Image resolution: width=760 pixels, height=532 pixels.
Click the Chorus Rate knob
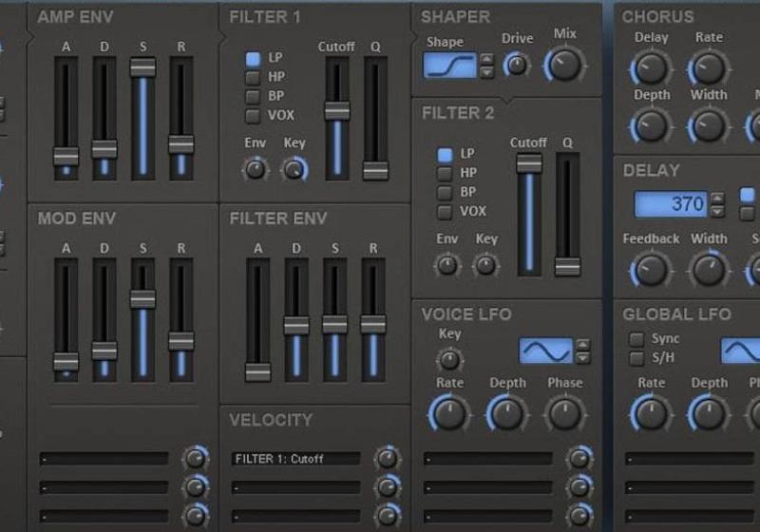[708, 68]
